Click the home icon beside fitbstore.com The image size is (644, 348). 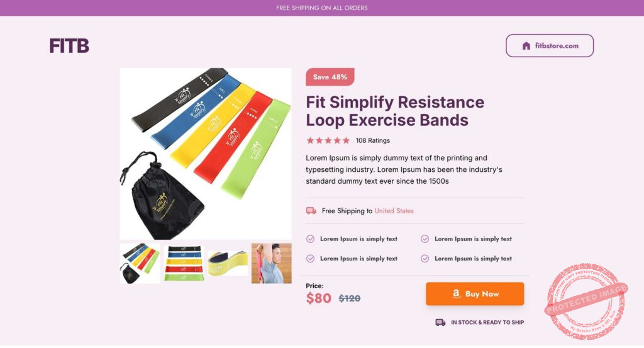(x=526, y=46)
